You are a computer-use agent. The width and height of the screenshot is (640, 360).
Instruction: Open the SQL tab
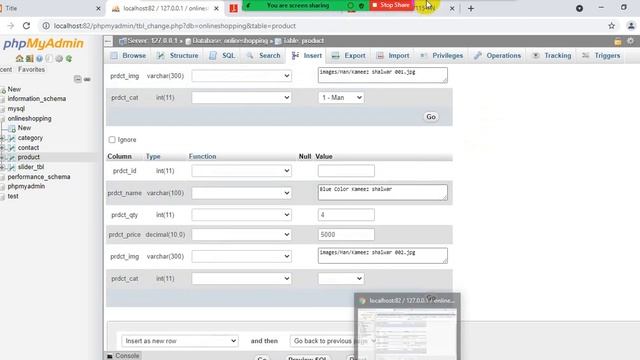222,56
